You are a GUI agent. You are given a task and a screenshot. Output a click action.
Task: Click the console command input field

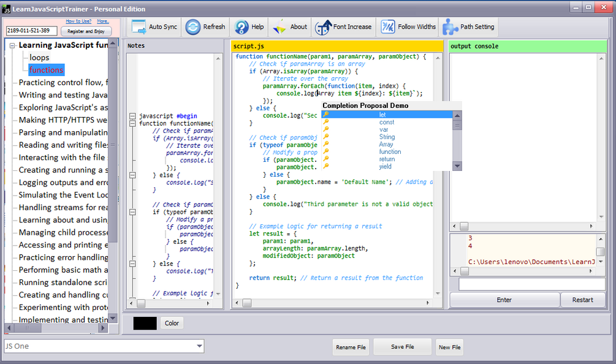[x=532, y=284]
